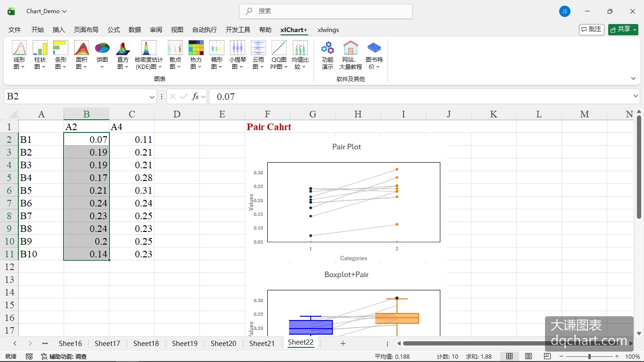Open the 小提琴图 violin plot gallery
The width and height of the screenshot is (644, 362).
(238, 55)
